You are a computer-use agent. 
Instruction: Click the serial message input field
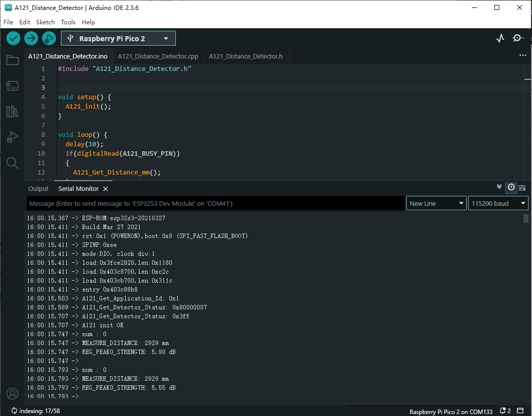click(215, 203)
